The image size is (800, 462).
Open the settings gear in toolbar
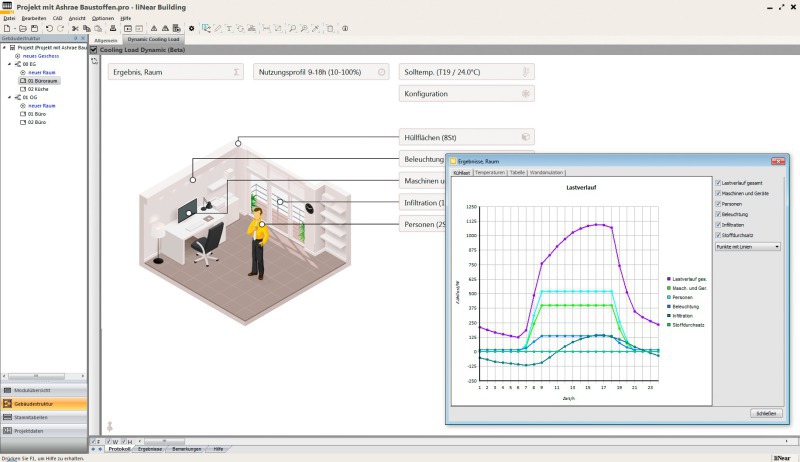(x=191, y=29)
